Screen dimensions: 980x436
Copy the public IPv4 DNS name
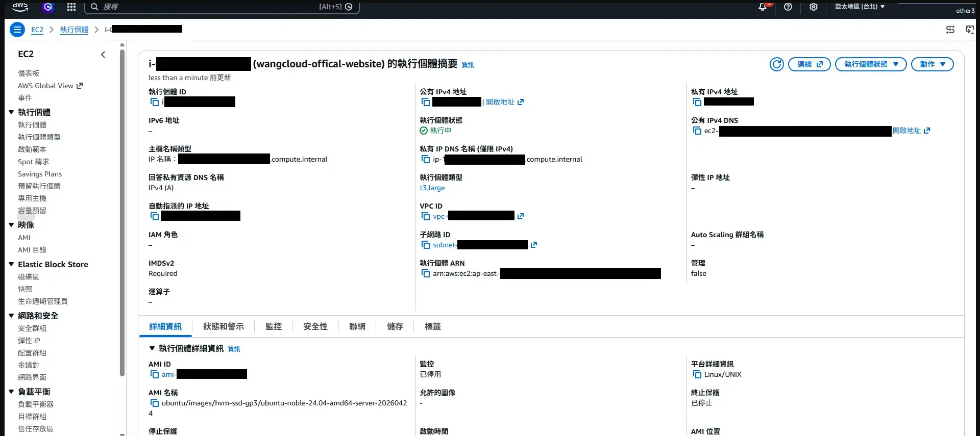click(697, 131)
